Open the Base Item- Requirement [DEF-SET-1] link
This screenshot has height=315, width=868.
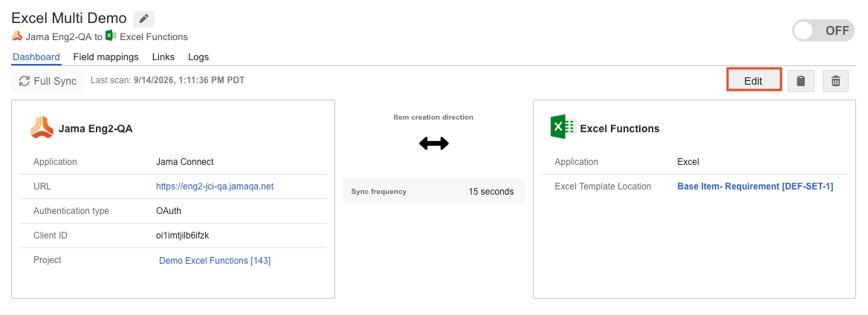755,186
